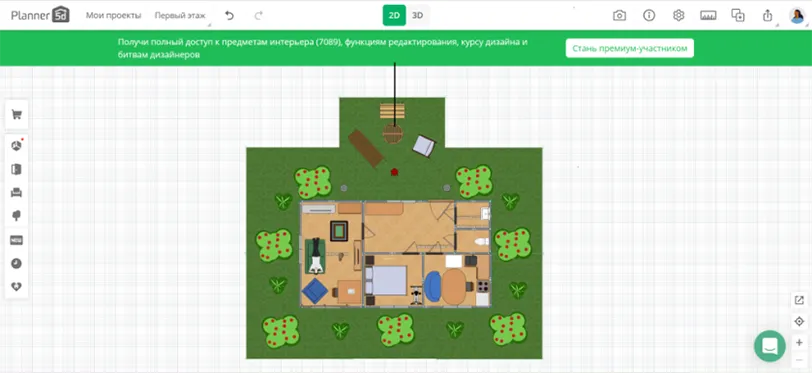Open the doors and windows category

point(17,169)
